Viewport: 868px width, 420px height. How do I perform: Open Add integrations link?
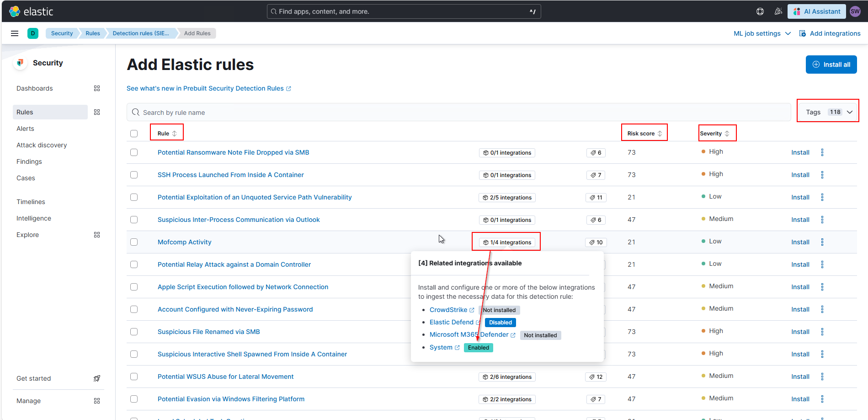click(x=830, y=33)
